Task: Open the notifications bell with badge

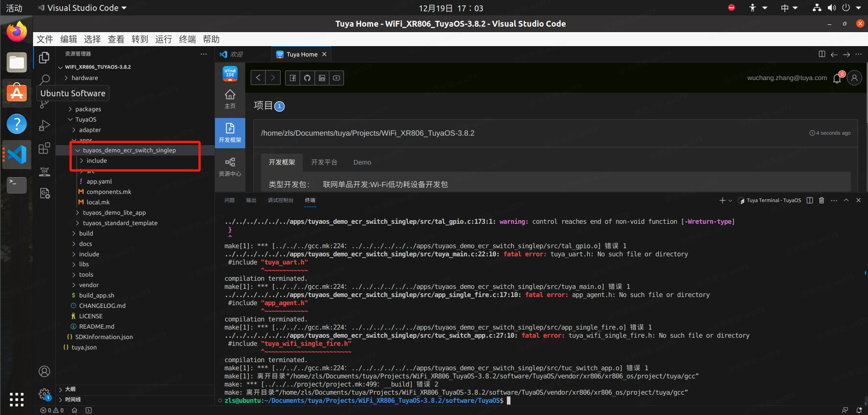Action: click(838, 78)
